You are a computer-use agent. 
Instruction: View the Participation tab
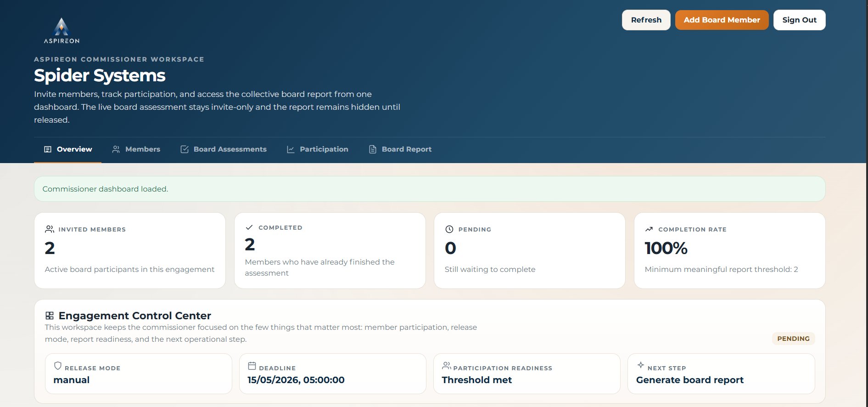click(318, 149)
